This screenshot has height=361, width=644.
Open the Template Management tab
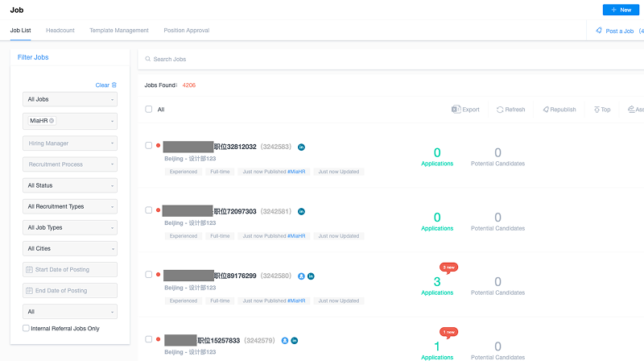click(119, 31)
